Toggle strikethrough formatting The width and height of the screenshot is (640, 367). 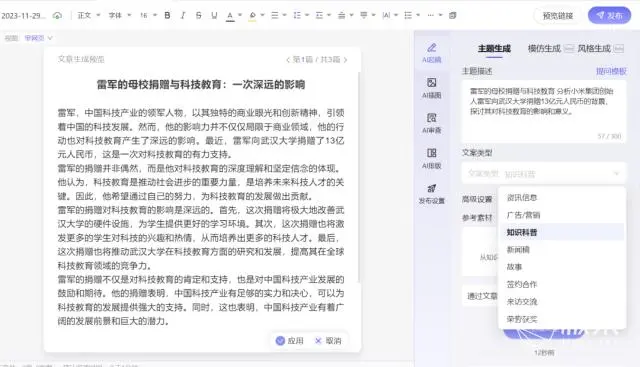(198, 16)
